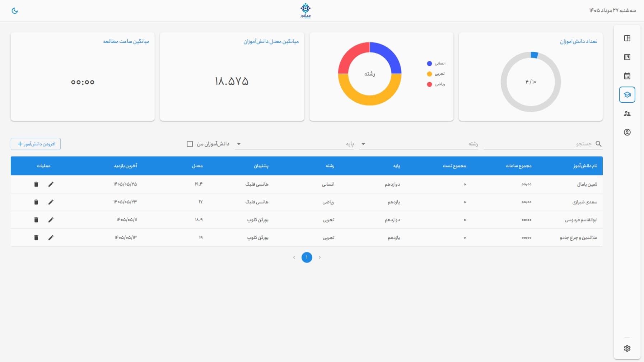Click the date text at top right

tap(612, 10)
